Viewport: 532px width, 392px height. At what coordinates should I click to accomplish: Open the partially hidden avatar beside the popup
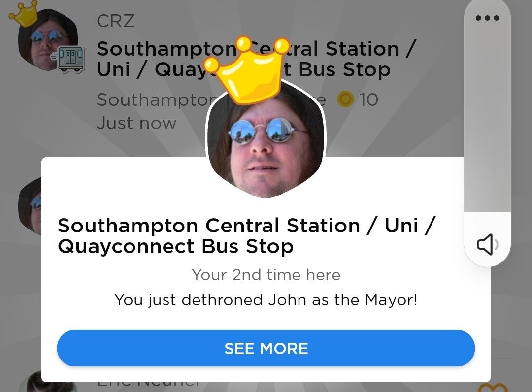coord(30,206)
